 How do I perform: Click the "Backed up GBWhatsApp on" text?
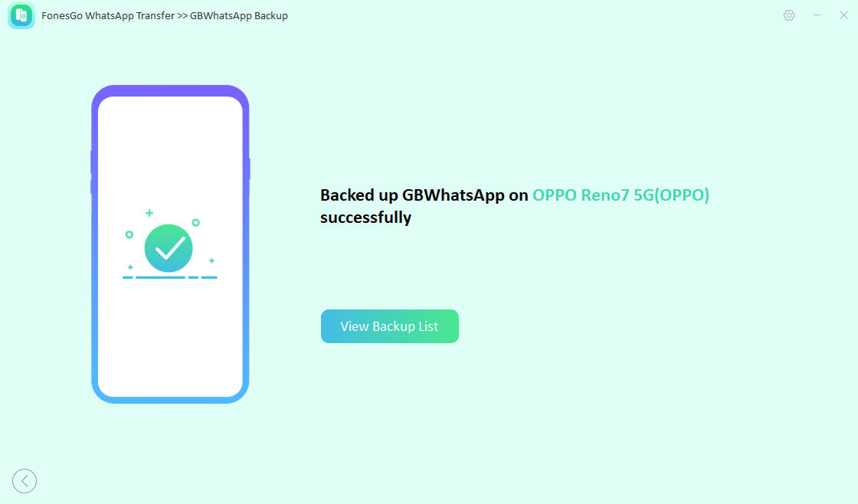tap(424, 195)
